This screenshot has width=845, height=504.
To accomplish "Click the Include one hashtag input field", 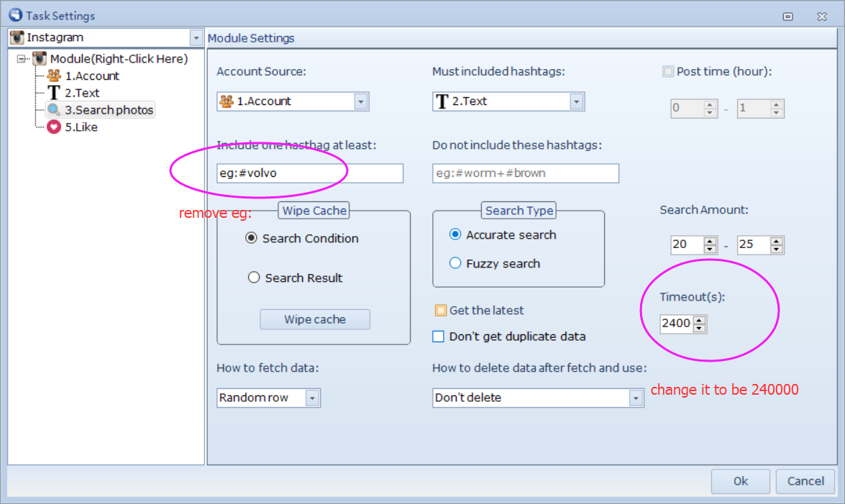I will [x=309, y=173].
